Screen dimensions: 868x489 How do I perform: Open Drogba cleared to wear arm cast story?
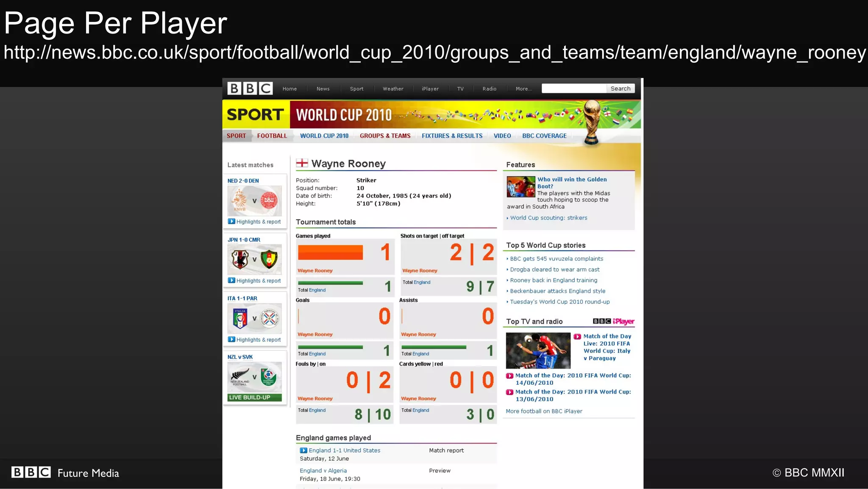[x=555, y=270]
